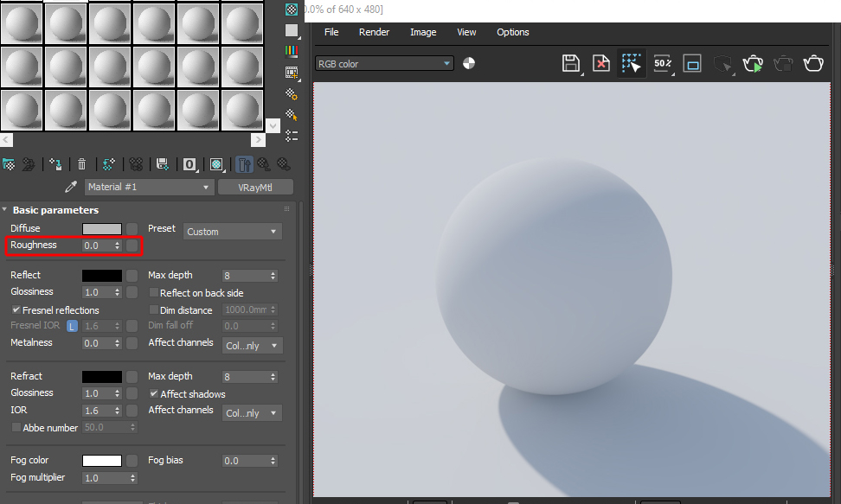The image size is (841, 504).
Task: Adjust Reflect Max depth spinner
Action: click(x=273, y=276)
